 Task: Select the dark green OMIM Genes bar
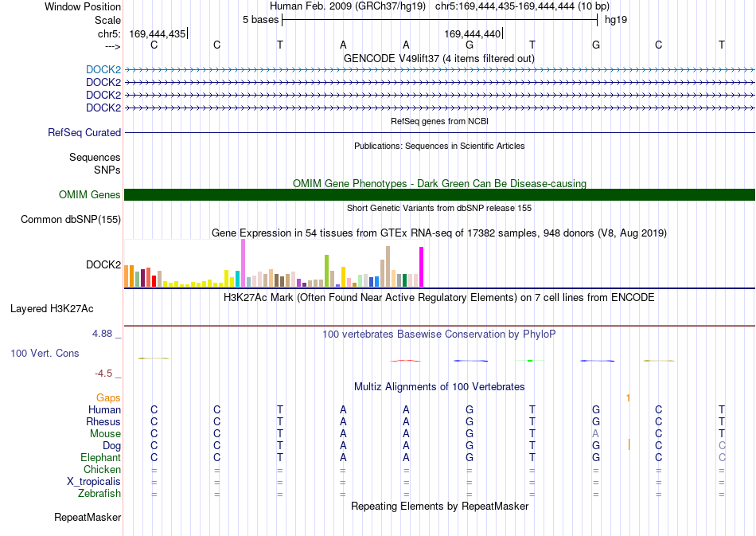point(439,194)
